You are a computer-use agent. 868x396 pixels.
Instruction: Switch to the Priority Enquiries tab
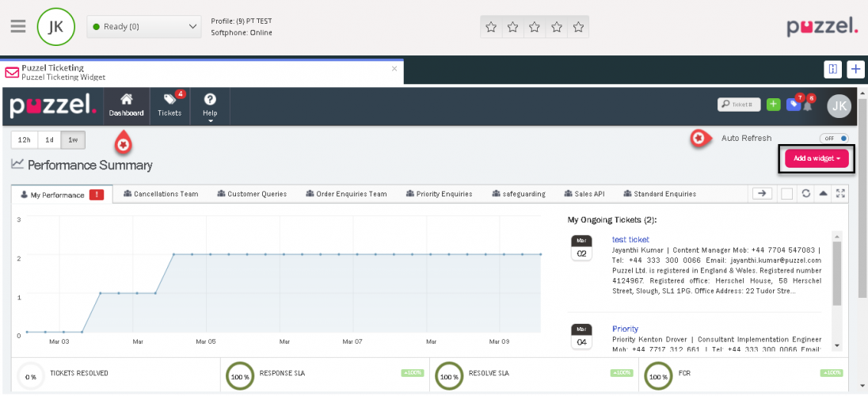pos(438,193)
